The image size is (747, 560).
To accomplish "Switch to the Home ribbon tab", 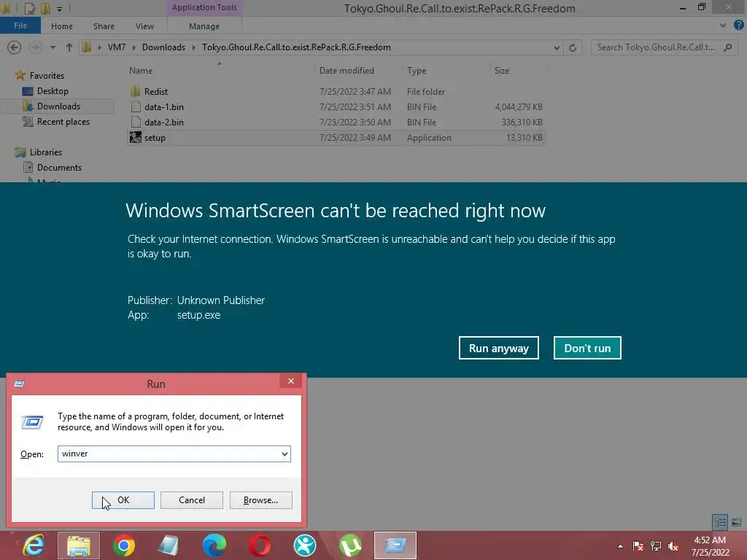I will click(x=62, y=26).
